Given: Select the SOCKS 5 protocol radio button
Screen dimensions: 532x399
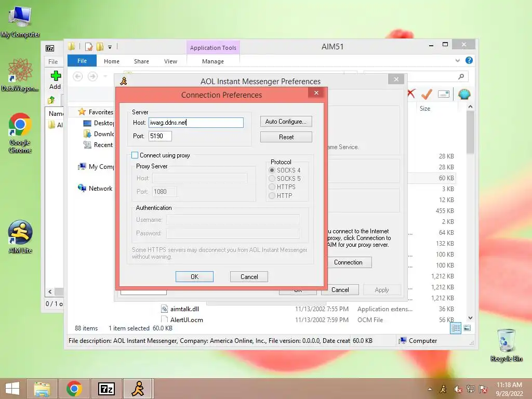Looking at the screenshot, I should pyautogui.click(x=272, y=179).
